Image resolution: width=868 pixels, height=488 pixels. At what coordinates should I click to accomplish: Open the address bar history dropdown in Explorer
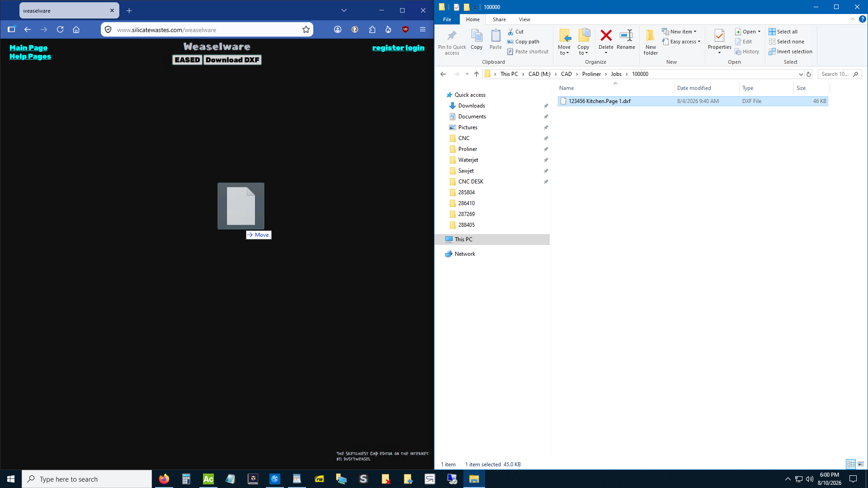point(801,74)
